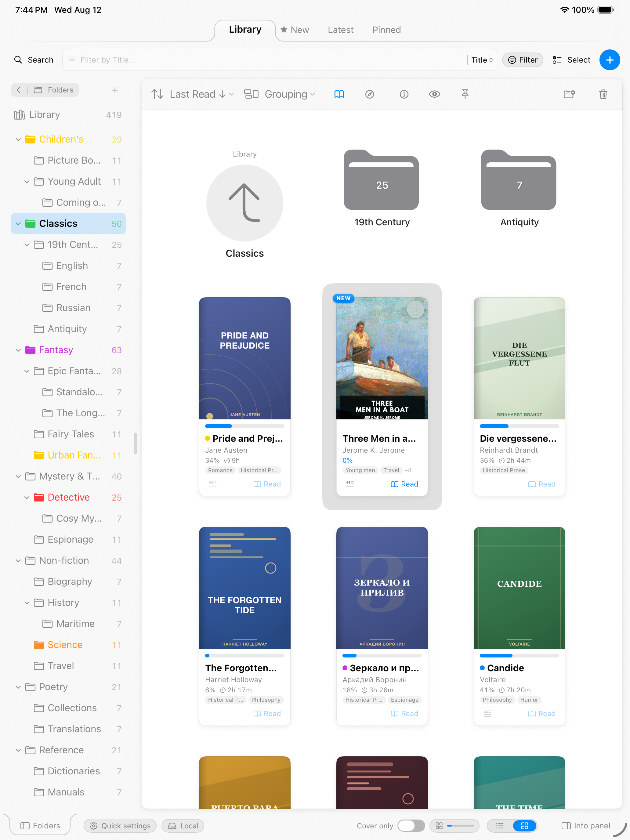Switch to grid view layout icon
This screenshot has width=630, height=840.
pos(524,826)
